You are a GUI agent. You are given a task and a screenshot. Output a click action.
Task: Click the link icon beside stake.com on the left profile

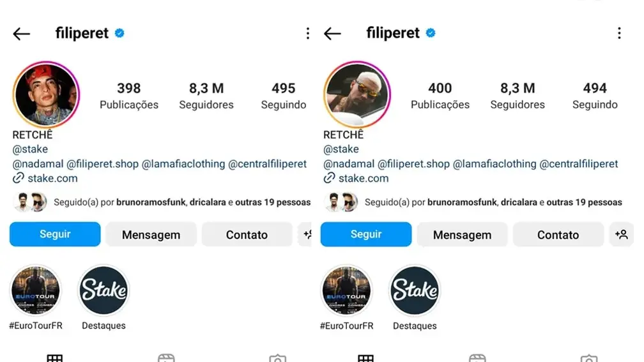pos(18,178)
